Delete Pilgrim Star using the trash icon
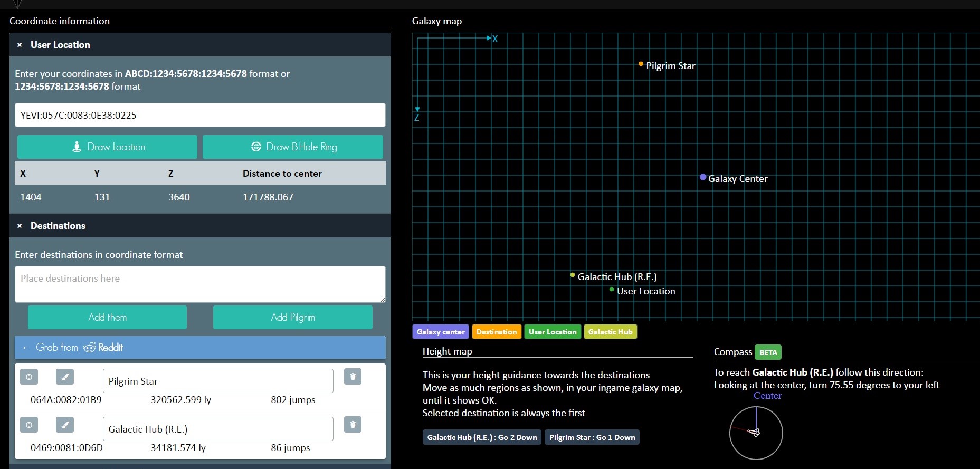Viewport: 980px width, 469px height. coord(353,377)
